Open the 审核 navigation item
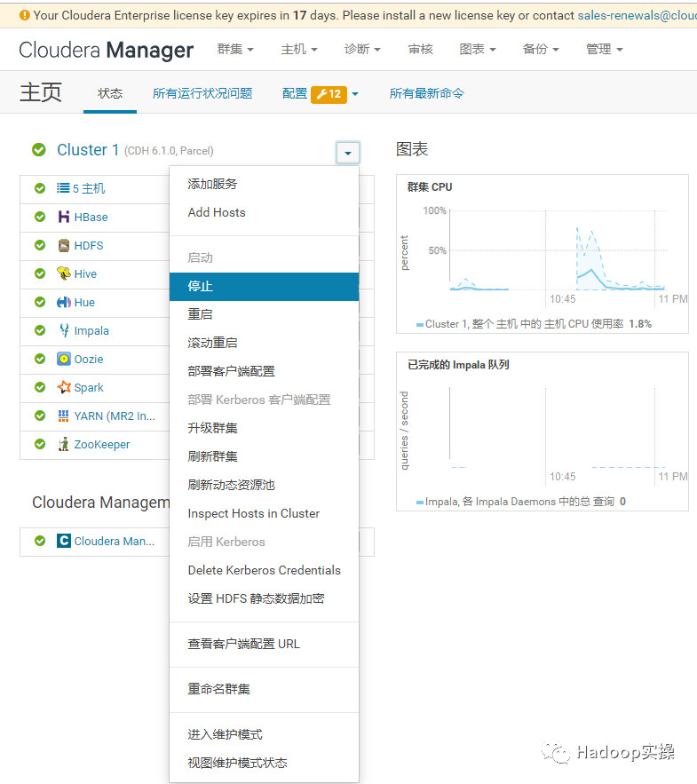The width and height of the screenshot is (697, 784). point(421,49)
